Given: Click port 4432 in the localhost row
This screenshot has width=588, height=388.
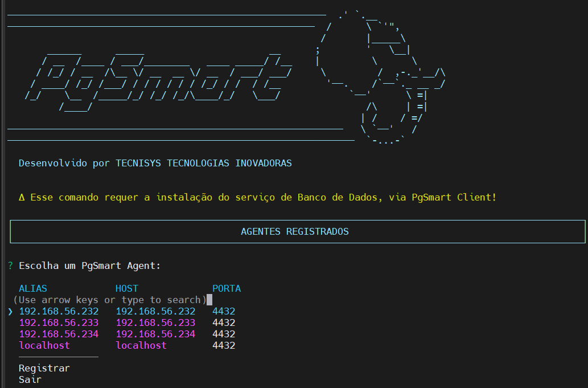Looking at the screenshot, I should click(224, 345).
